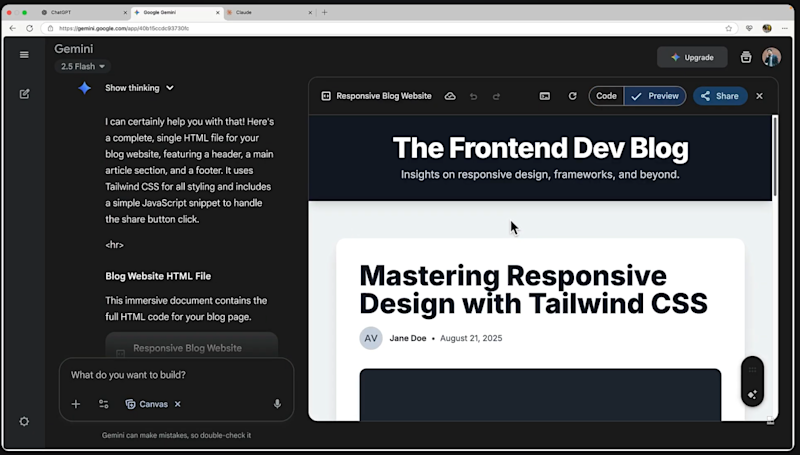Open Settings via the gear icon
Viewport: 800px width, 455px height.
(x=24, y=421)
